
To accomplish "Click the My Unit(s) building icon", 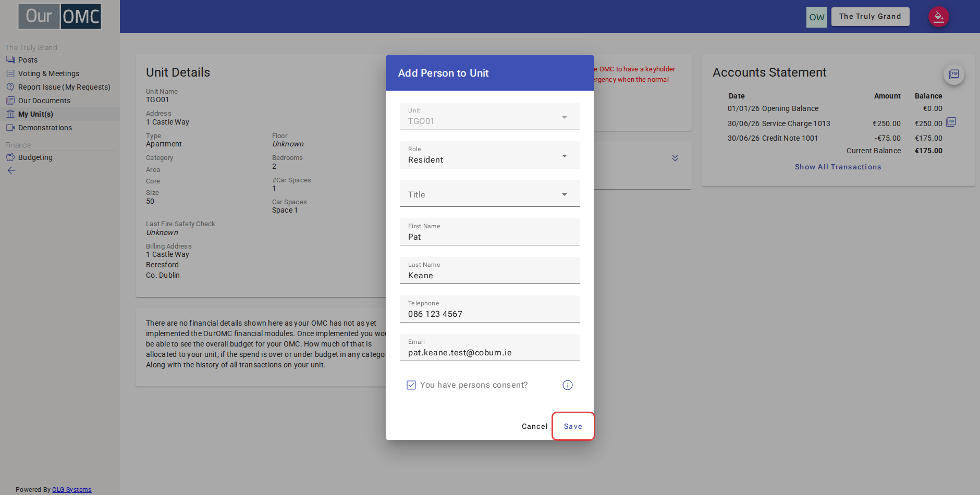I will 10,114.
